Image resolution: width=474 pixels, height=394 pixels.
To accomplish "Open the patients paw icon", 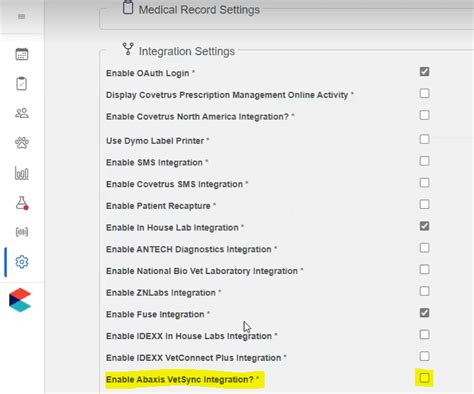I will pyautogui.click(x=22, y=143).
